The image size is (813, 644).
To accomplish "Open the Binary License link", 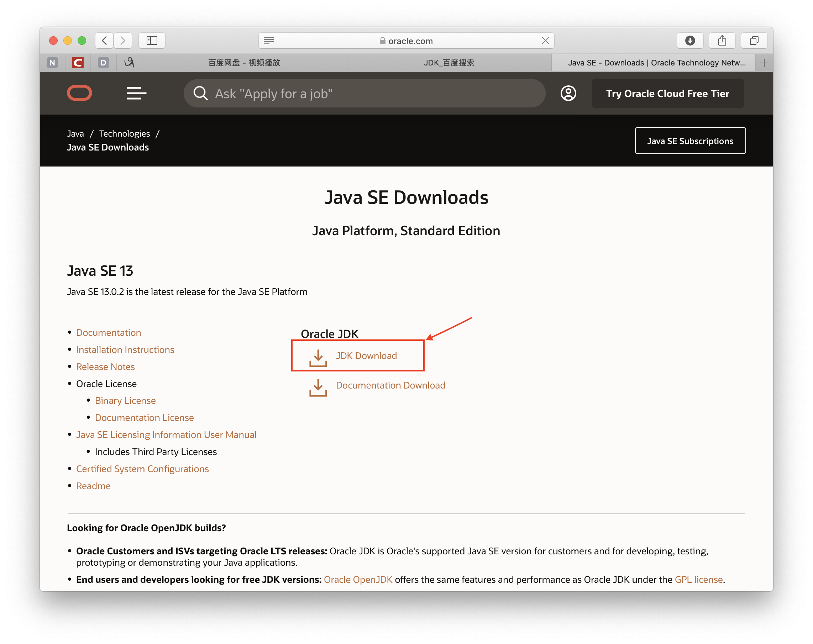I will point(125,400).
